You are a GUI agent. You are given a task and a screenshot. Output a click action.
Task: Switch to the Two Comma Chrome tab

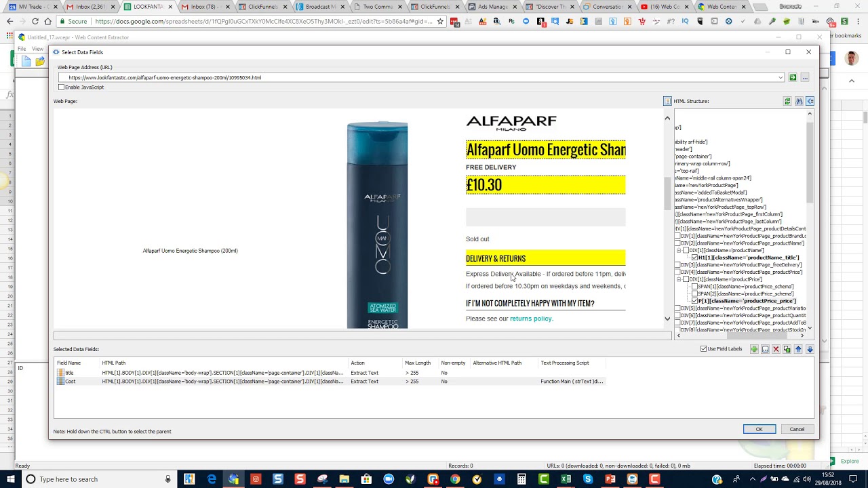click(378, 7)
